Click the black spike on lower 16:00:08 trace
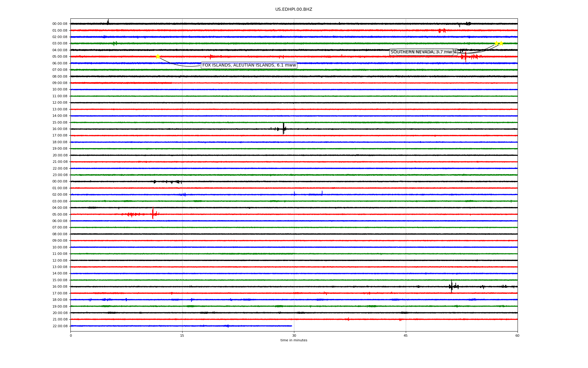Screen dimensions: 588x368 coord(451,286)
